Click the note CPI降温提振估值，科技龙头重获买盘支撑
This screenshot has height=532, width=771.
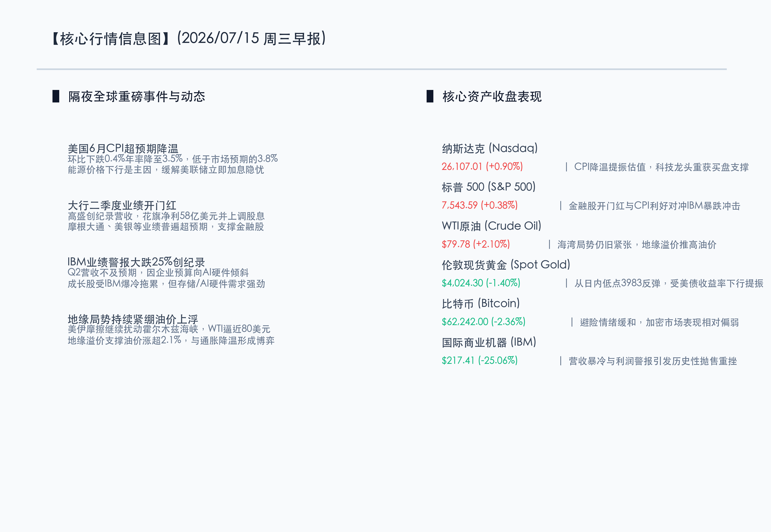pos(661,167)
